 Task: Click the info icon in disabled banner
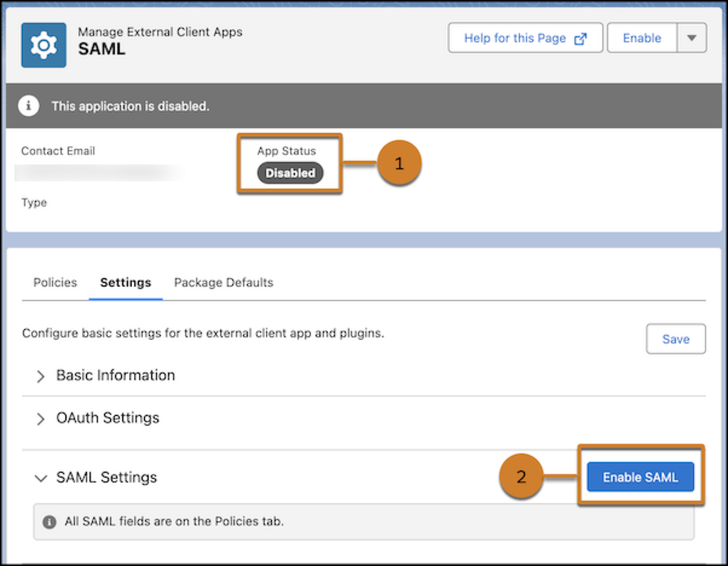(28, 106)
